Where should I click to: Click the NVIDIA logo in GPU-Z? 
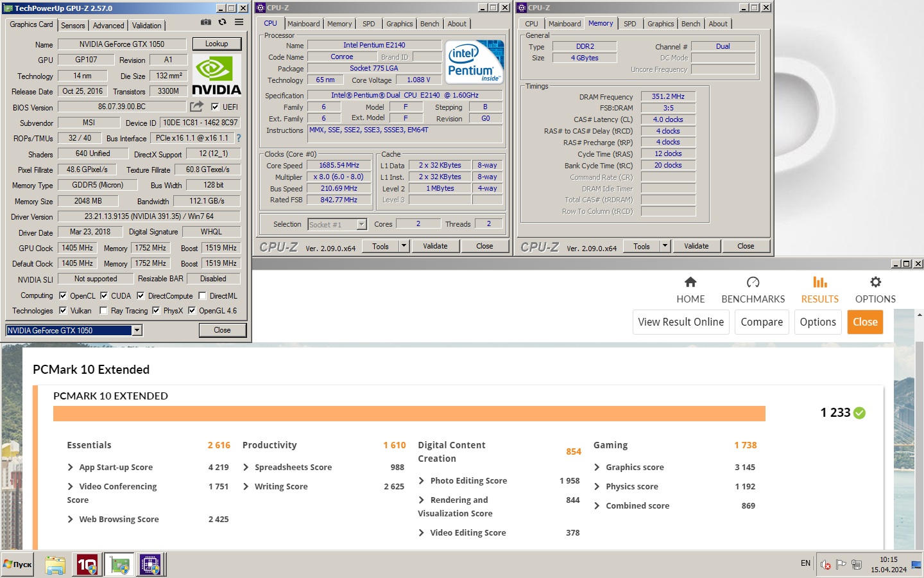tap(216, 75)
